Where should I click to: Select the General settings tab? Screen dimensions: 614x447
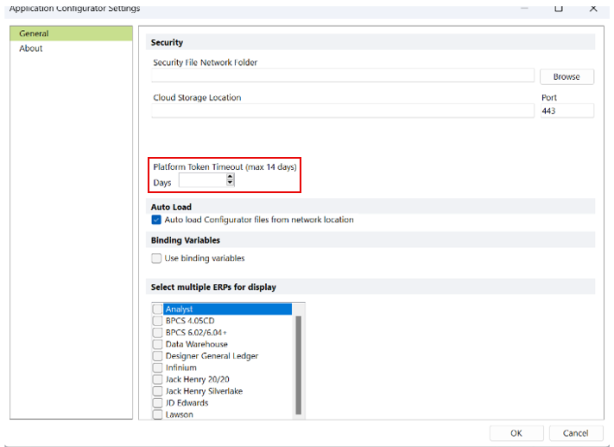(x=71, y=34)
